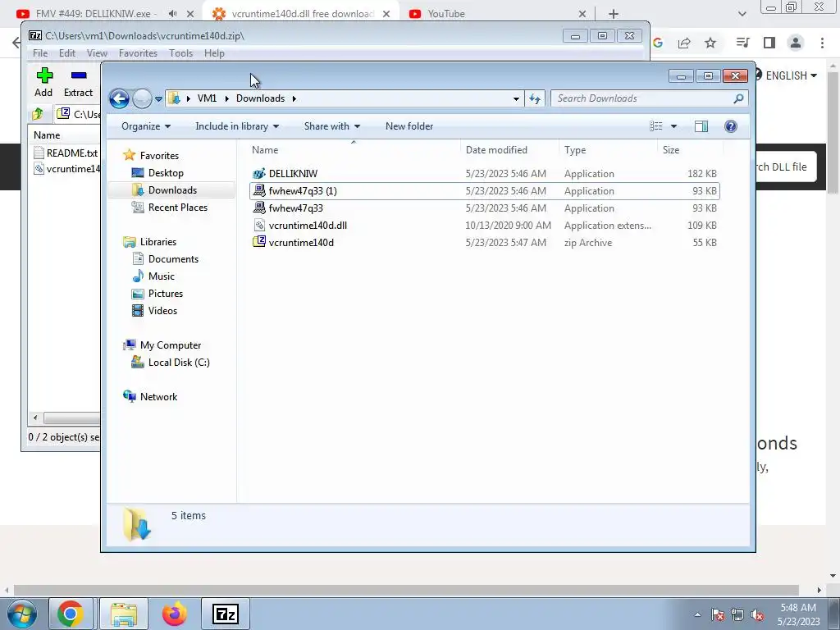
Task: Sort by the Type column header
Action: point(608,150)
